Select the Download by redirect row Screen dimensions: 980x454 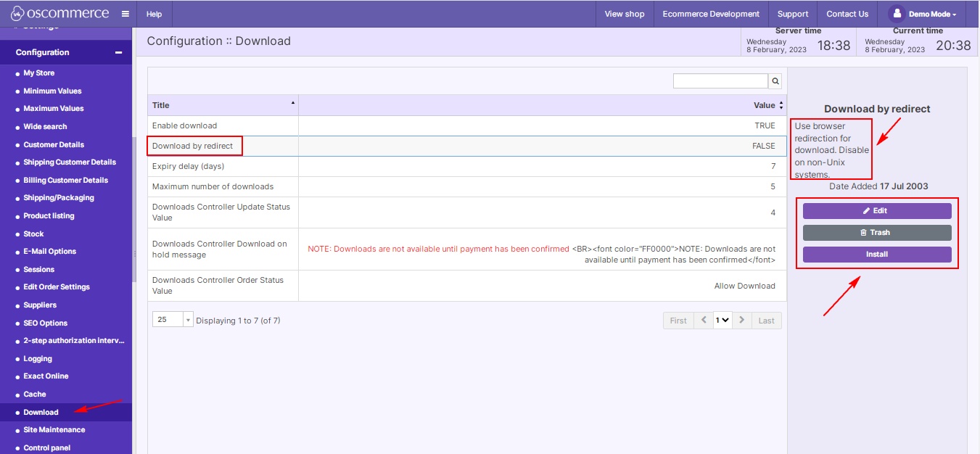click(467, 146)
